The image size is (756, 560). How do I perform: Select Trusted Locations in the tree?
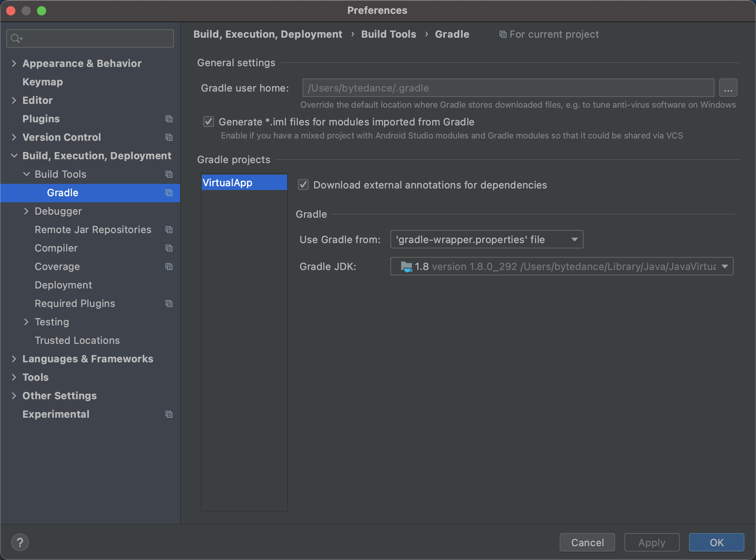click(x=77, y=340)
